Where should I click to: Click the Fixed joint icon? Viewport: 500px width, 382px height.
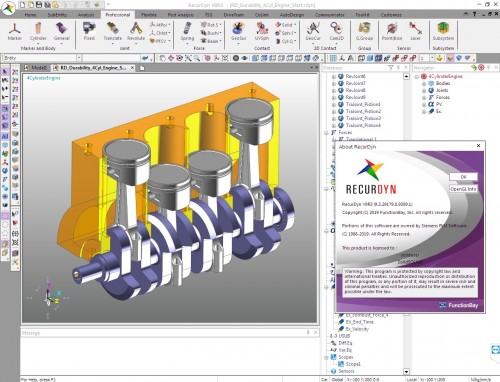pyautogui.click(x=89, y=31)
